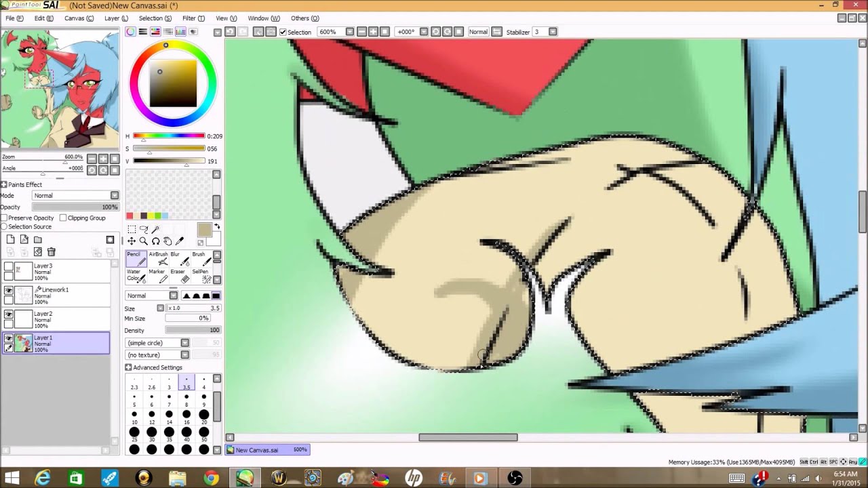
Task: Pick the Magic Wand tool
Action: tap(155, 229)
